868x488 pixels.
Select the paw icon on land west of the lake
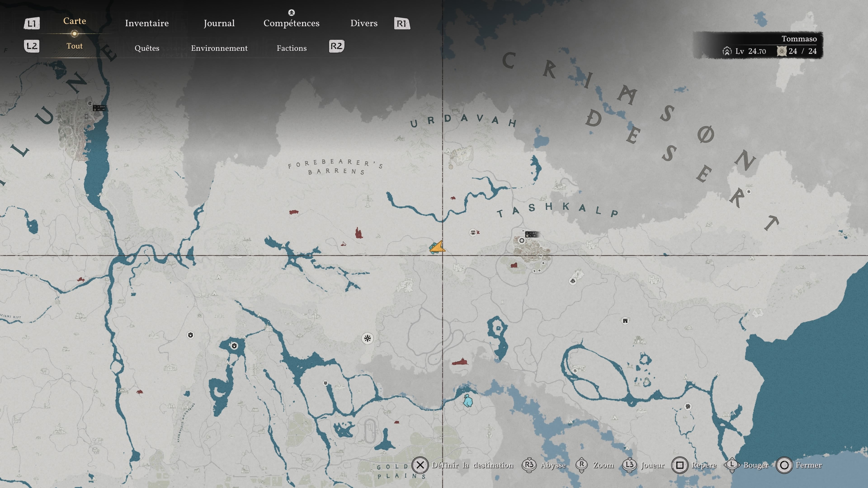point(190,335)
